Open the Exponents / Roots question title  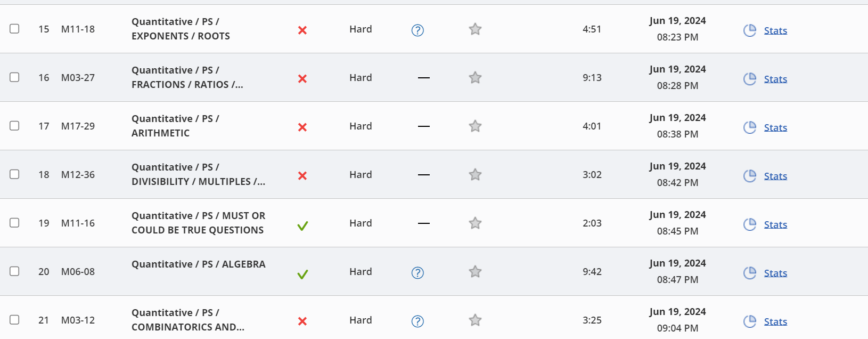[x=181, y=29]
